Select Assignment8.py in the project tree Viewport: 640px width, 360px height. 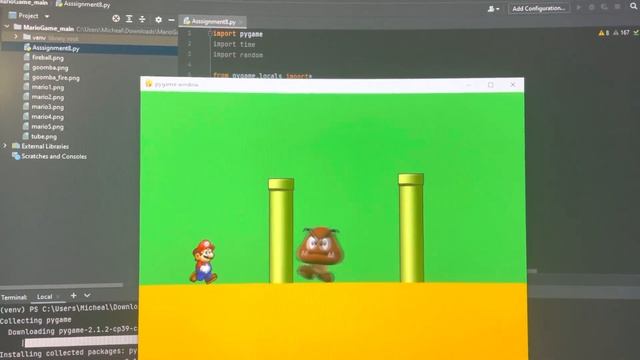89,48
